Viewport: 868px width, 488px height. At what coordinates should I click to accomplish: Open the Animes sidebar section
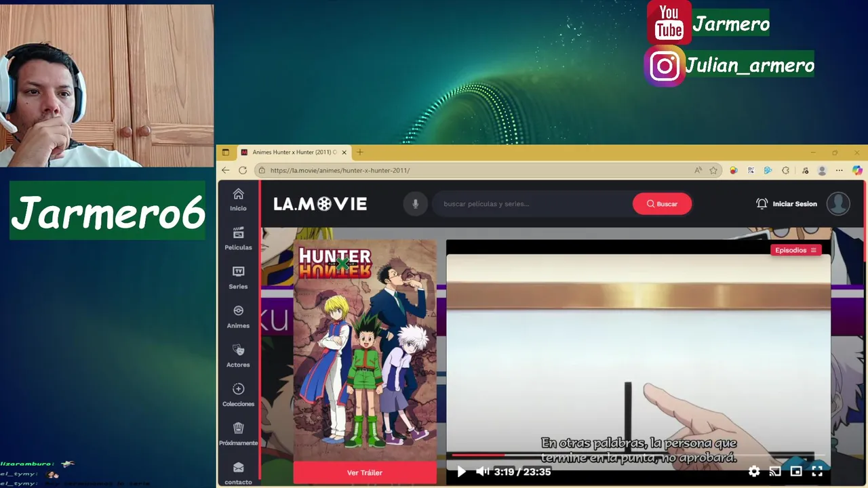tap(238, 317)
